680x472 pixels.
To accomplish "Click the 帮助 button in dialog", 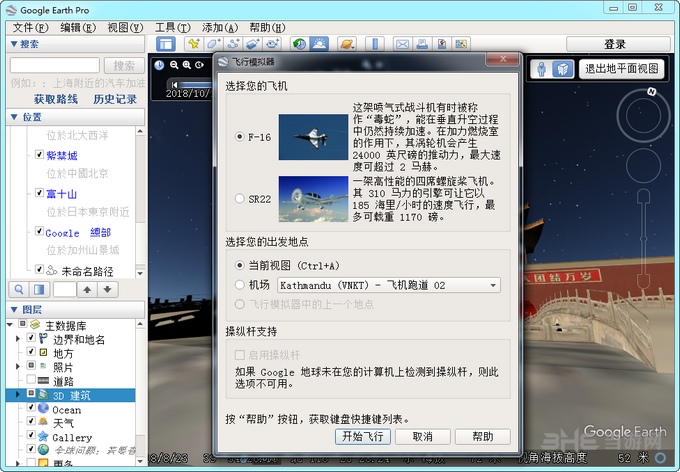I will tap(483, 436).
